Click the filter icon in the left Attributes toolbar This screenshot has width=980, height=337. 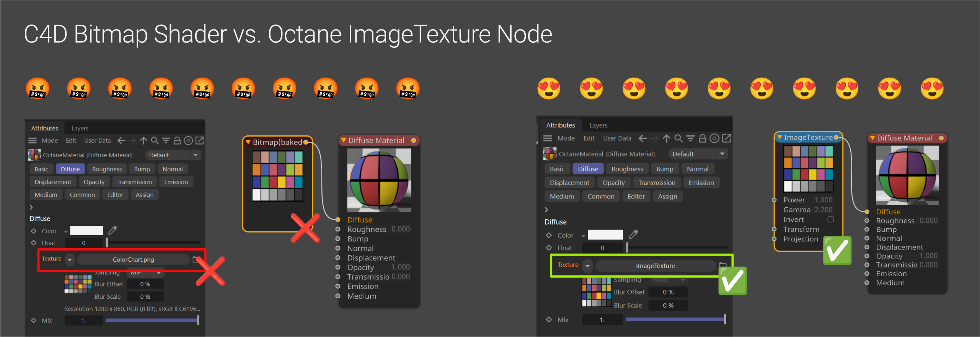tap(166, 141)
